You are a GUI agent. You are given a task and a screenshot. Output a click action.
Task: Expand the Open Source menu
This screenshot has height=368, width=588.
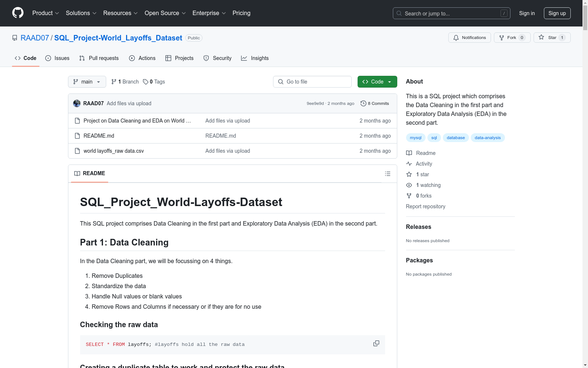tap(165, 13)
